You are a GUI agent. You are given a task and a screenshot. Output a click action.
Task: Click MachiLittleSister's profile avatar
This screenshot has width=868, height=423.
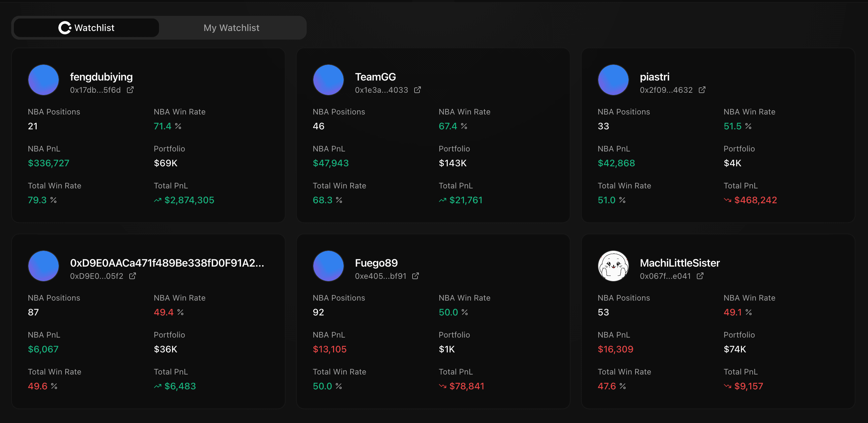pyautogui.click(x=613, y=266)
